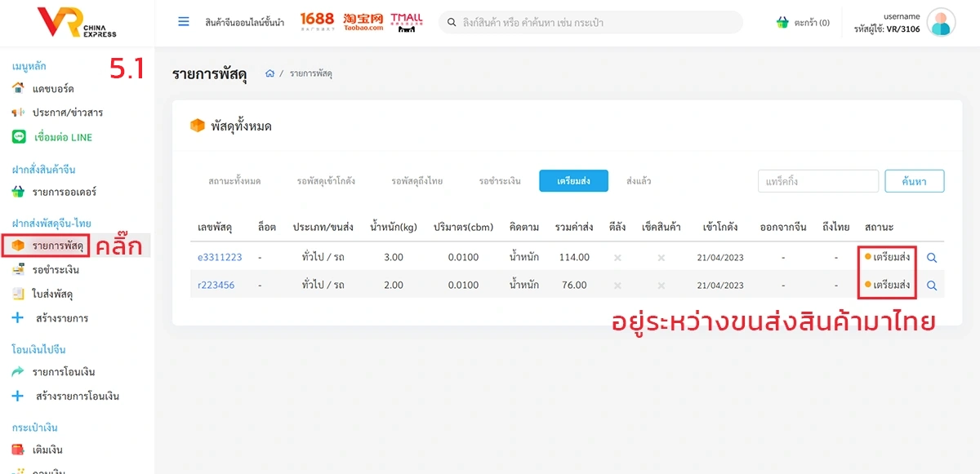Click the hamburger menu icon
Image resolution: width=980 pixels, height=474 pixels.
(x=184, y=22)
